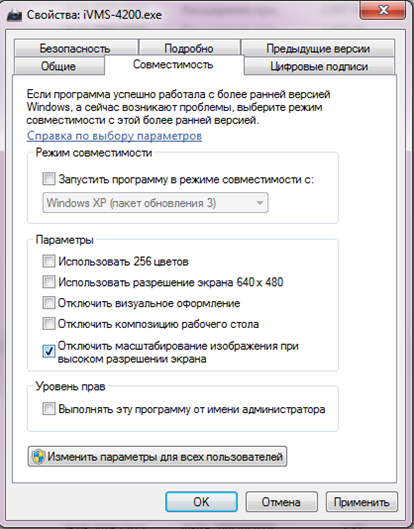Open the Цифровые подписи tab
Image resolution: width=414 pixels, height=529 pixels.
pos(319,66)
